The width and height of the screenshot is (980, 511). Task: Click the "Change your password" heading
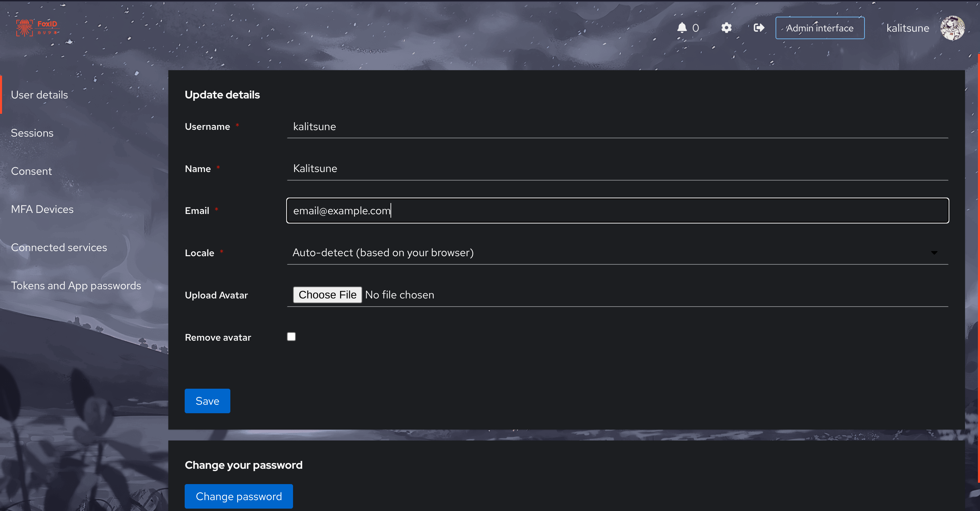coord(244,465)
